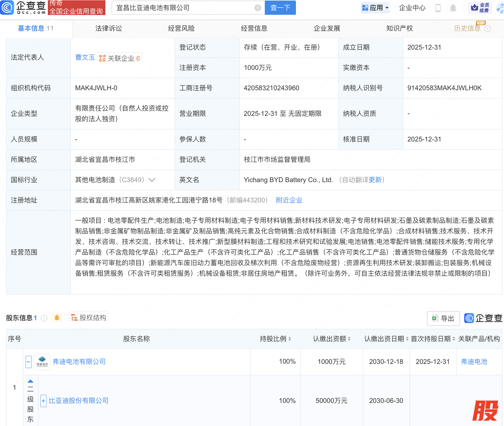Collapse the 弗迪电池有限公司 shareholder row
Image resolution: width=504 pixels, height=426 pixels.
28,362
